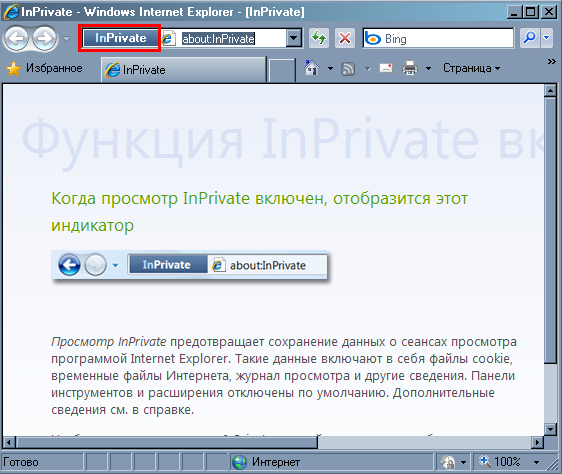The image size is (562, 474).
Task: Open search provider dropdown arrow
Action: 546,38
